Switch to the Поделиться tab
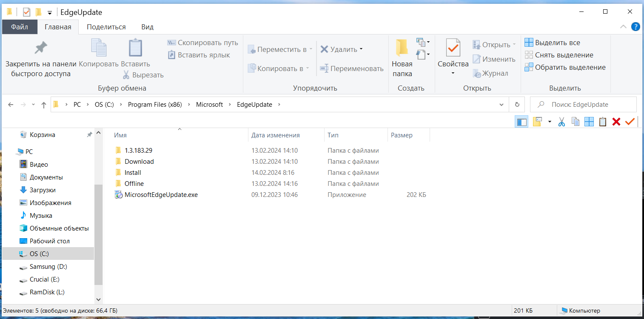This screenshot has height=319, width=644. point(106,27)
